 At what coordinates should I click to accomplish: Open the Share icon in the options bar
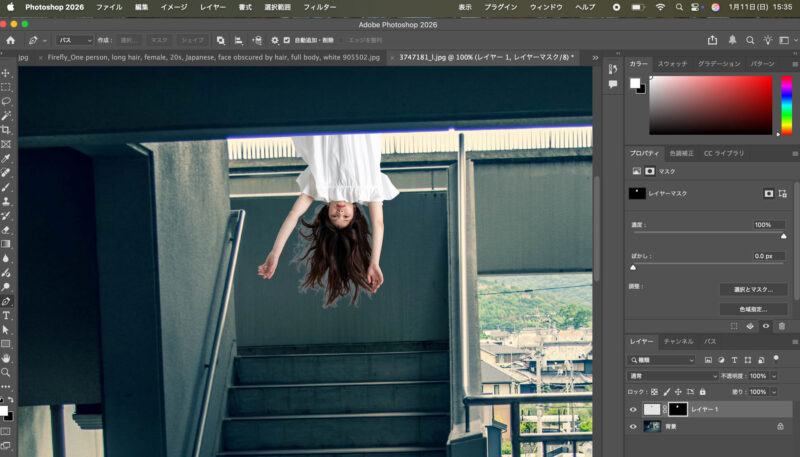coord(712,40)
